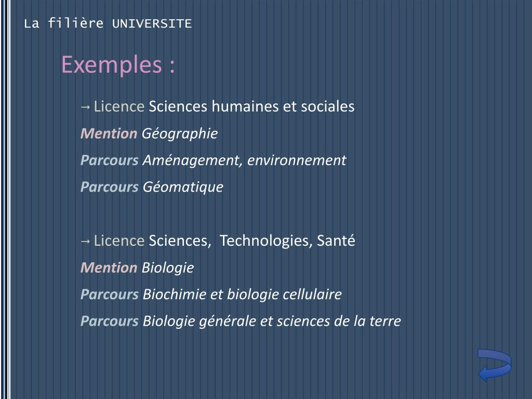Click the word 'environnement'
This screenshot has height=399, width=532.
[297, 161]
